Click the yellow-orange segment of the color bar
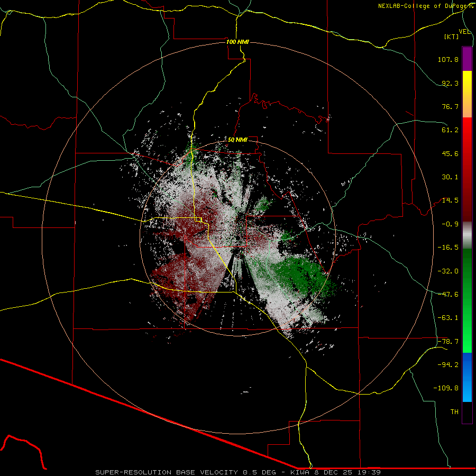 pyautogui.click(x=467, y=94)
